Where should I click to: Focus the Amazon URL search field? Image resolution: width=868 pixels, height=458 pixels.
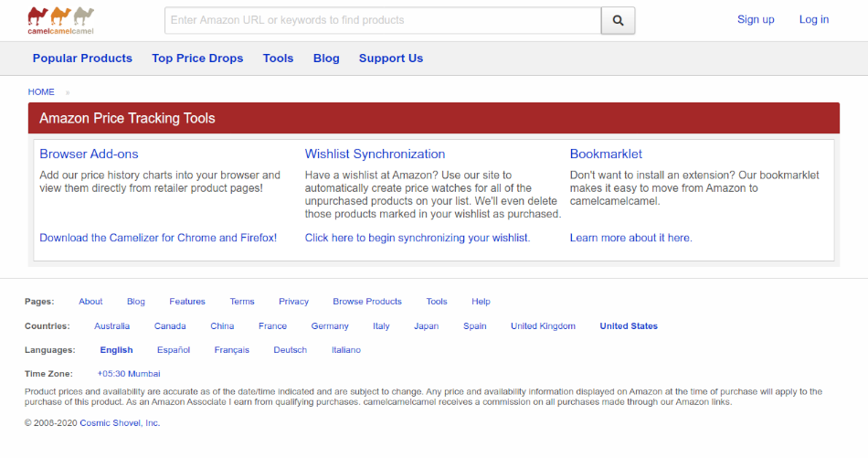pyautogui.click(x=383, y=20)
